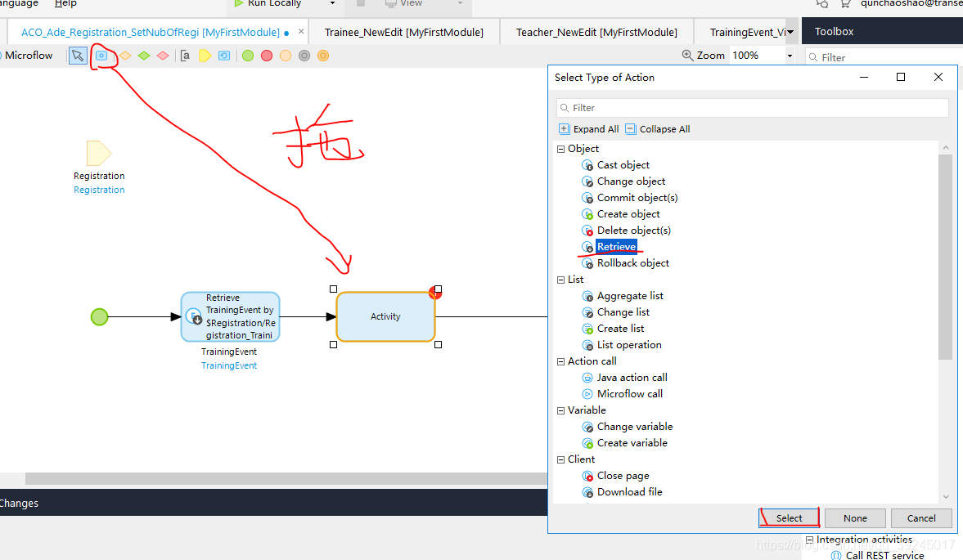The image size is (963, 560).
Task: Collapse the List category node
Action: tap(560, 280)
